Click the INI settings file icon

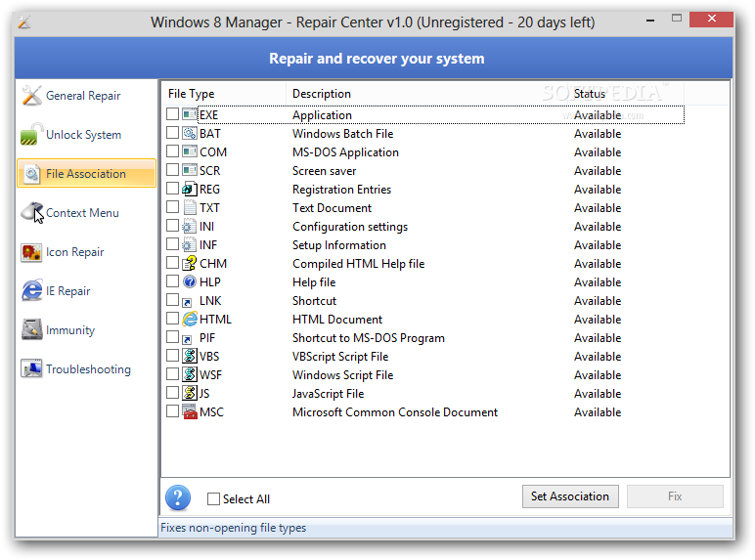(x=189, y=226)
